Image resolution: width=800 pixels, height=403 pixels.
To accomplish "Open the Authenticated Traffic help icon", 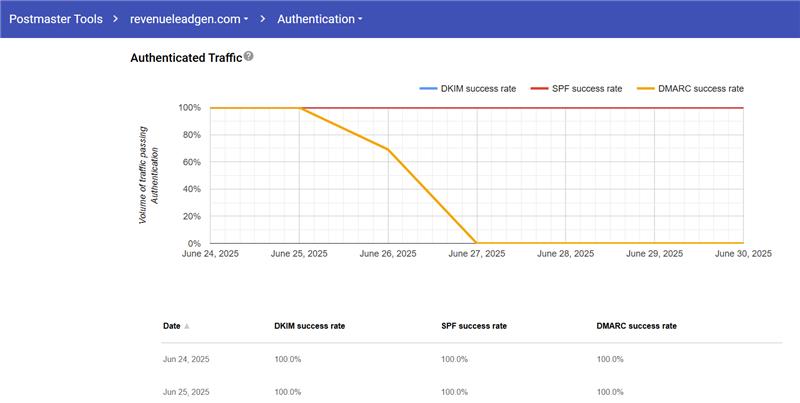I will [248, 57].
